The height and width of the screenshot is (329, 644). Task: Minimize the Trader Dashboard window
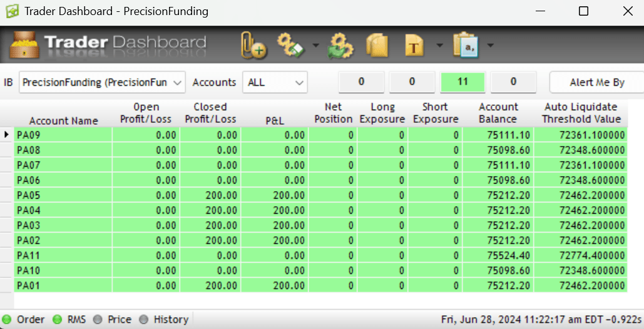tap(541, 11)
